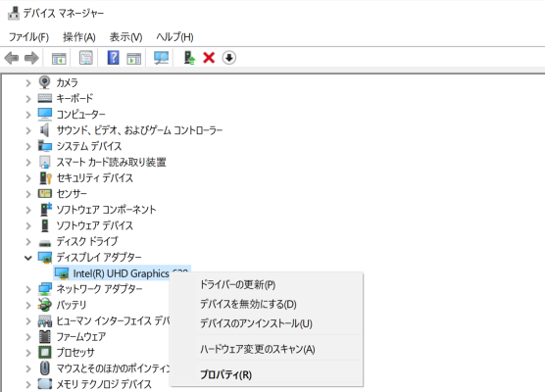Open the 表示(V) menu
Viewport: 545px width, 392px height.
pos(125,37)
